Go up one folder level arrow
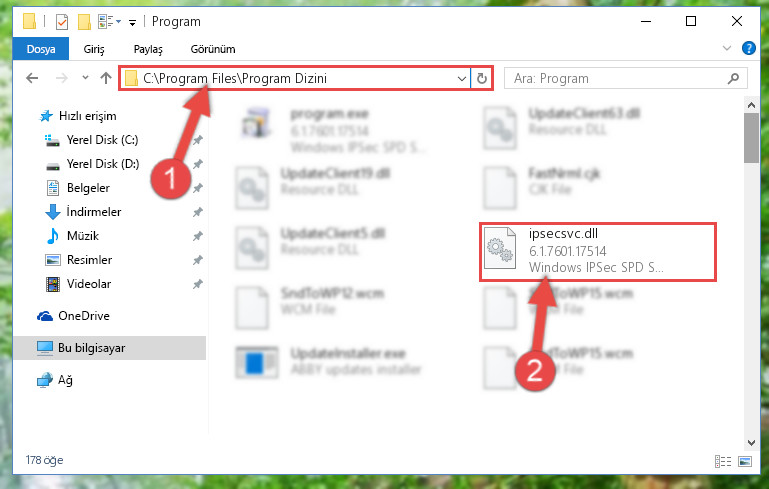The height and width of the screenshot is (489, 769). coord(105,78)
